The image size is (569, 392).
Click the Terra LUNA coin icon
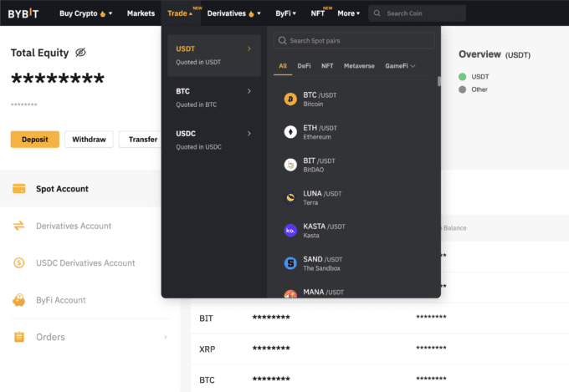[x=290, y=197]
